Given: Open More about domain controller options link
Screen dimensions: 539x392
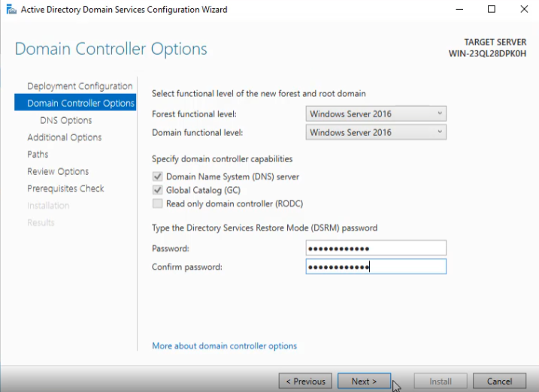Looking at the screenshot, I should pyautogui.click(x=224, y=345).
